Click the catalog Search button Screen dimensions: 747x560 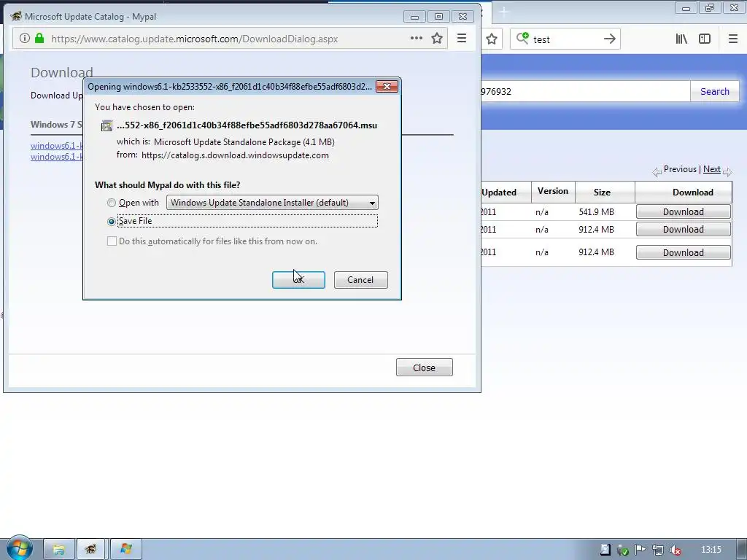click(715, 91)
